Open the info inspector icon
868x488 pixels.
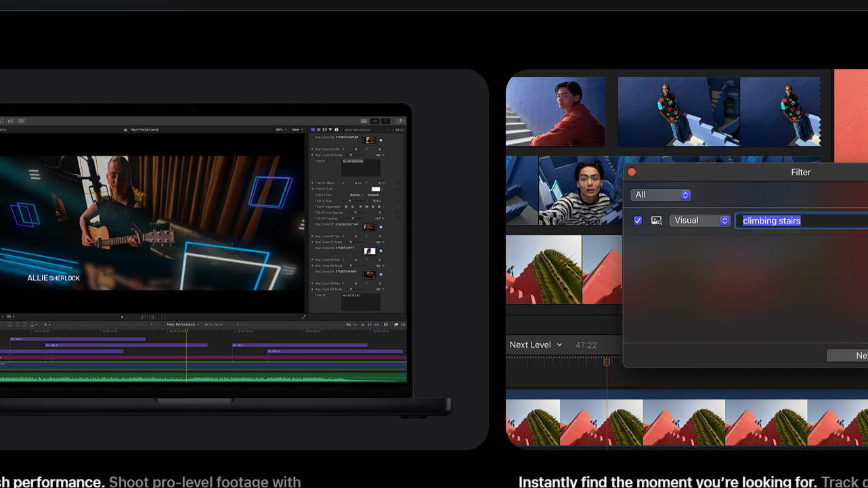pos(337,129)
